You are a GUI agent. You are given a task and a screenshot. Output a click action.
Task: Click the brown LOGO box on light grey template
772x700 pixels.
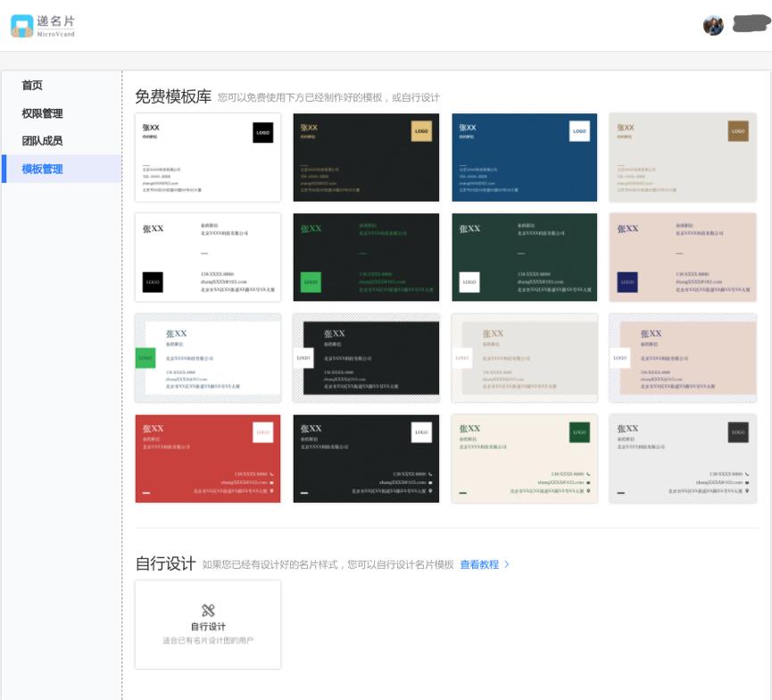tap(738, 131)
